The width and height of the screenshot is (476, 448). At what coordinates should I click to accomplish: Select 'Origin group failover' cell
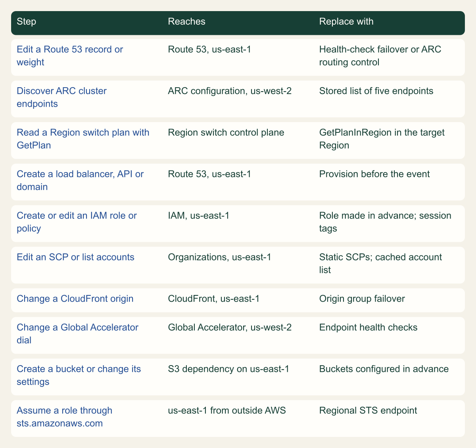click(362, 299)
